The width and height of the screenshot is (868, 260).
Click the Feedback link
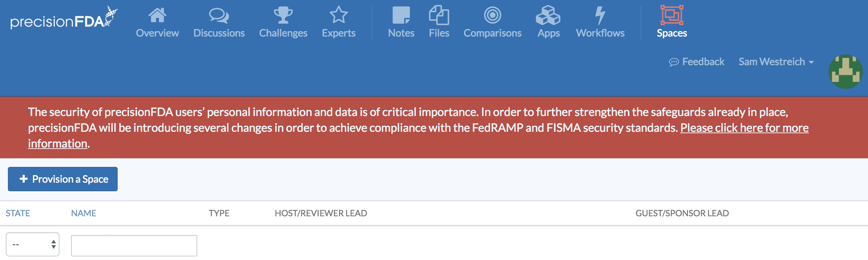click(697, 62)
